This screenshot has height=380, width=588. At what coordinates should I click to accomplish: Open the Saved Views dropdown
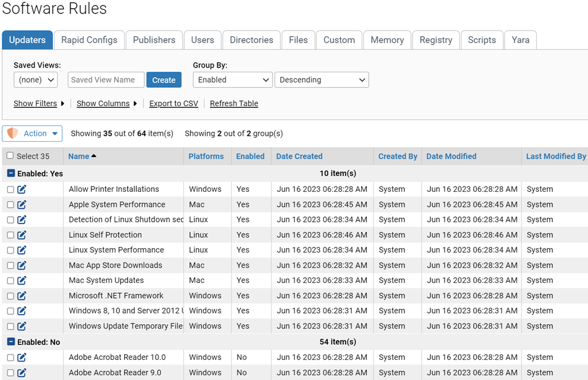35,80
